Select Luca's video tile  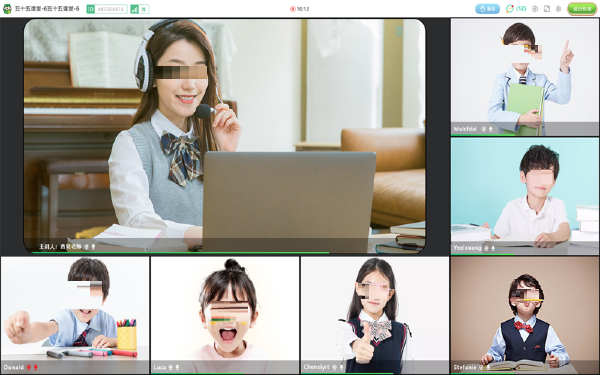pyautogui.click(x=225, y=315)
